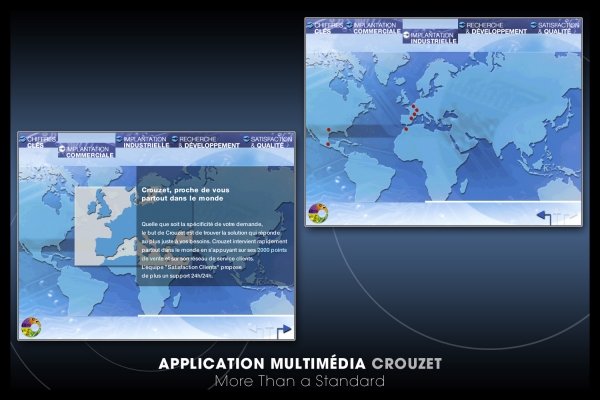Switch to Implantation Commerciale tab in right screen
The height and width of the screenshot is (400, 600).
376,27
